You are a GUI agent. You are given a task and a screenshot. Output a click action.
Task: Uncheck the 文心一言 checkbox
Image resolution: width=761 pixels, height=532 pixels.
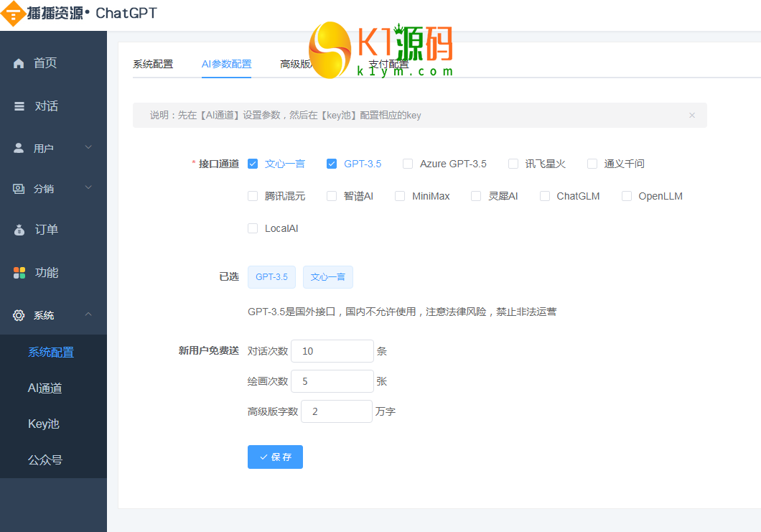point(253,164)
